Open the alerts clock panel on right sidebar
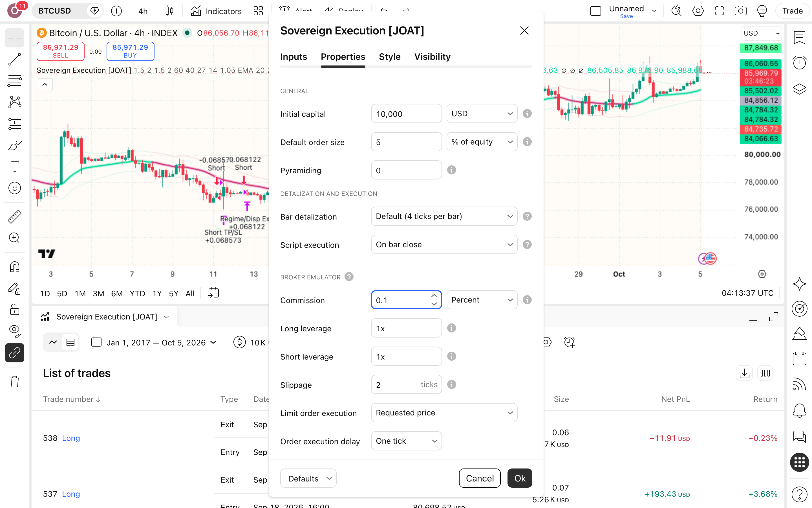The height and width of the screenshot is (508, 812). click(799, 63)
